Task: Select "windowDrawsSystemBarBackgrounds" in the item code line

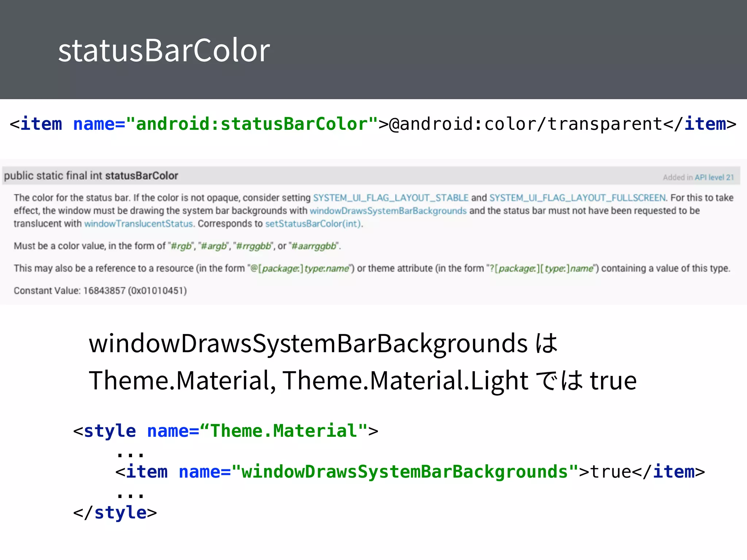Action: coord(405,472)
